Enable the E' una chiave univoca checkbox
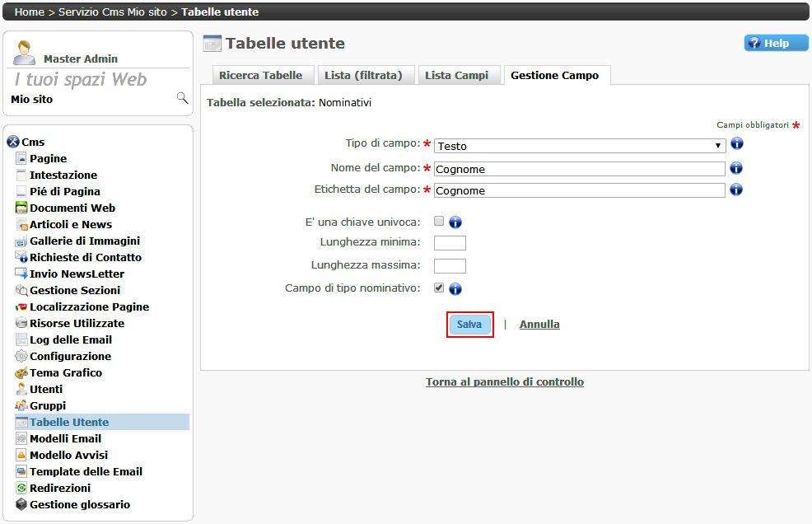 click(439, 221)
